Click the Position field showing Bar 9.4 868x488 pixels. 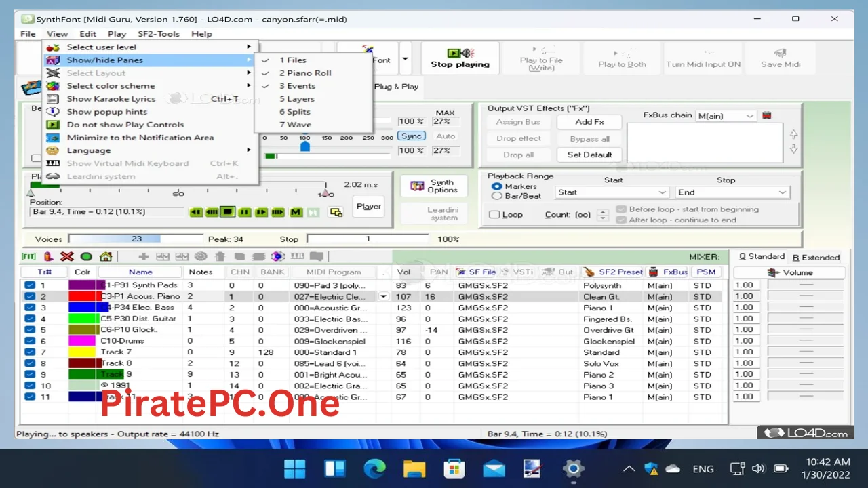point(107,212)
